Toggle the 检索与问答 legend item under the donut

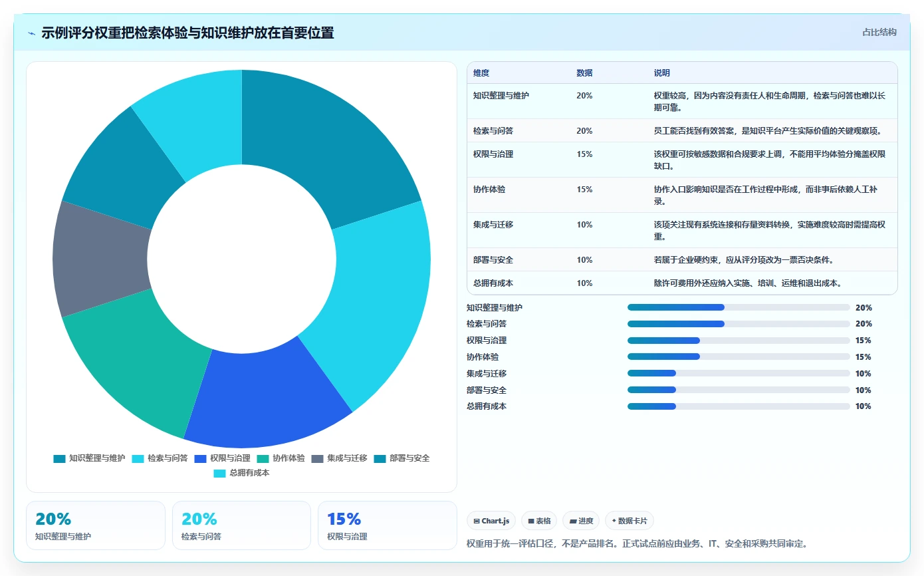click(x=160, y=458)
